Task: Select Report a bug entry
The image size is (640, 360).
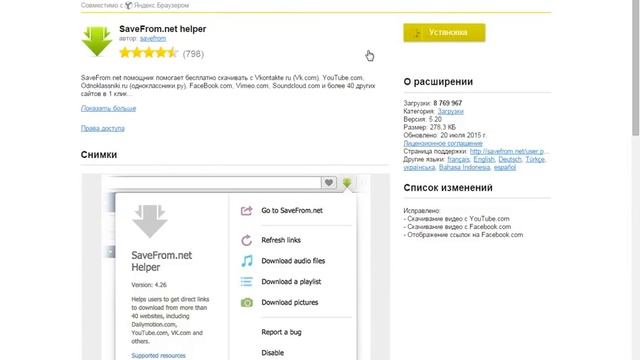Action: tap(281, 332)
